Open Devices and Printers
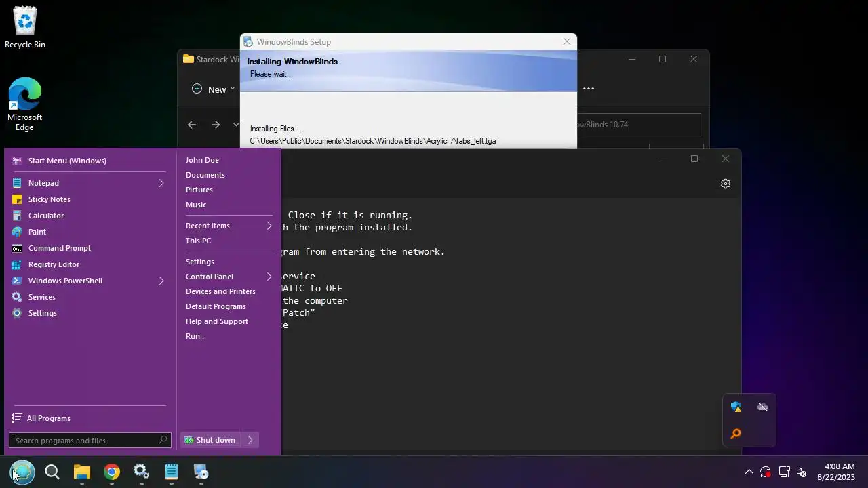This screenshot has height=488, width=868. coord(220,291)
